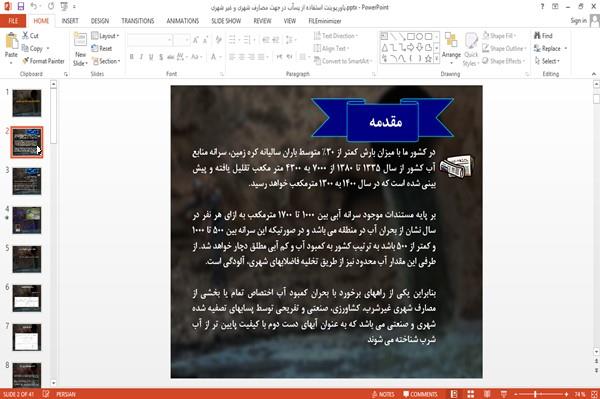This screenshot has height=399, width=600.
Task: Switch to the ANIMATIONS tab
Action: click(183, 21)
